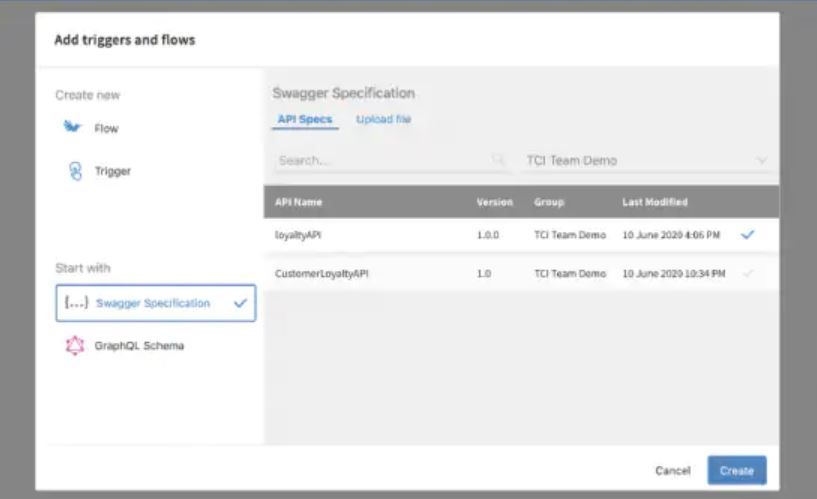Choose the Flow option label
This screenshot has height=499, width=817.
coord(106,129)
